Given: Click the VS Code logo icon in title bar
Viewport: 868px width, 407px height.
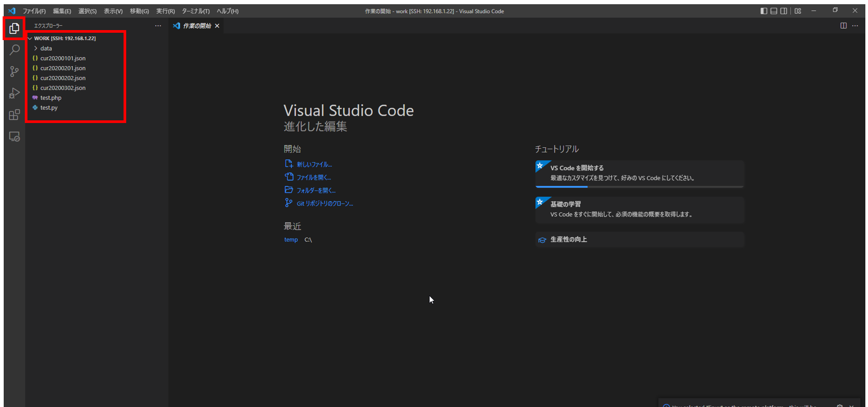Looking at the screenshot, I should coord(12,11).
